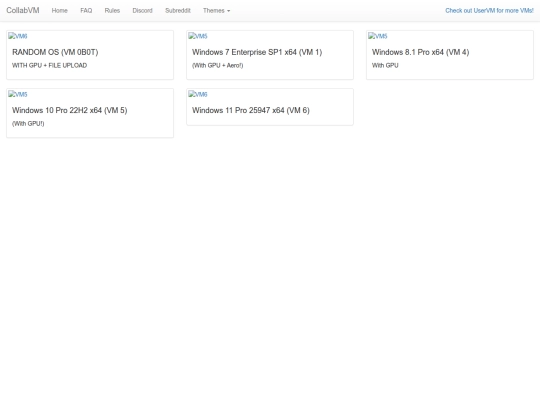Open RANDOM OS (VM 0B0T) title
The height and width of the screenshot is (405, 540).
(55, 52)
